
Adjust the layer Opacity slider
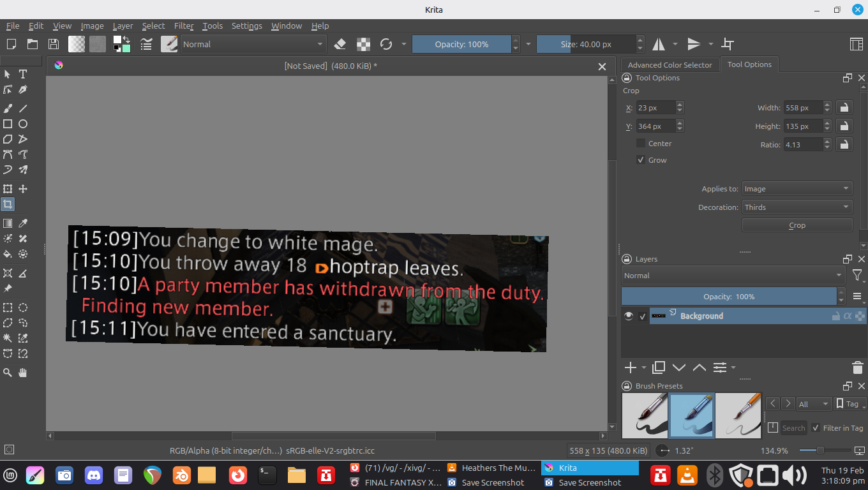point(729,297)
